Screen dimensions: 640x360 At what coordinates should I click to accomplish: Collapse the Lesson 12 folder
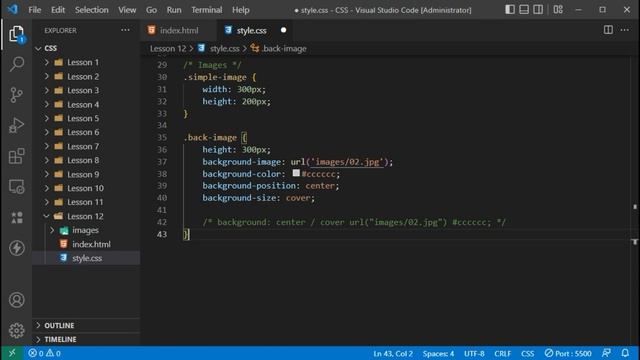pyautogui.click(x=47, y=216)
